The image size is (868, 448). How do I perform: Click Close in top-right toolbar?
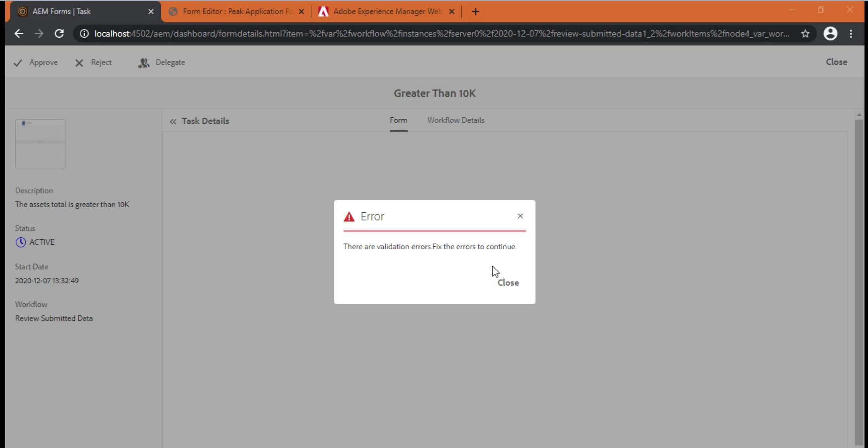pos(836,62)
